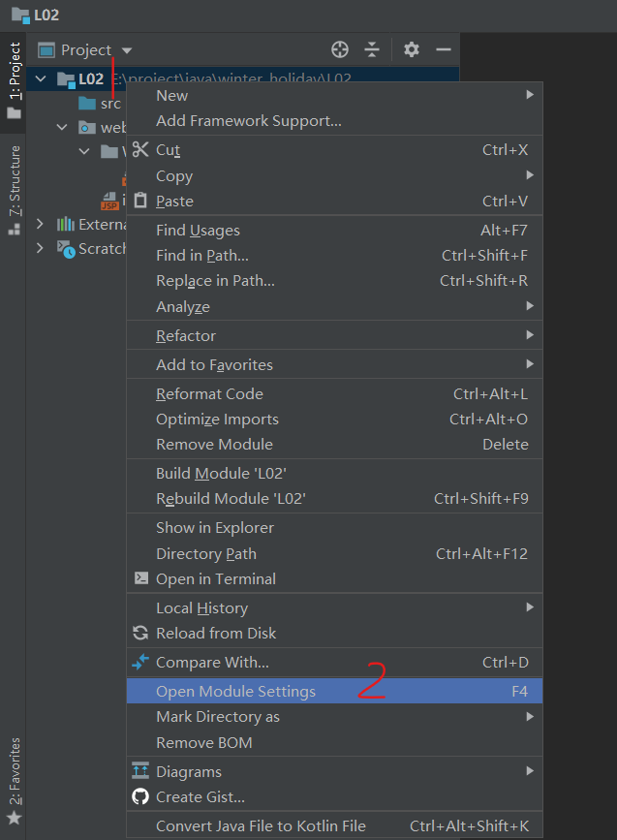
Task: Expand the New submenu arrow
Action: (530, 95)
